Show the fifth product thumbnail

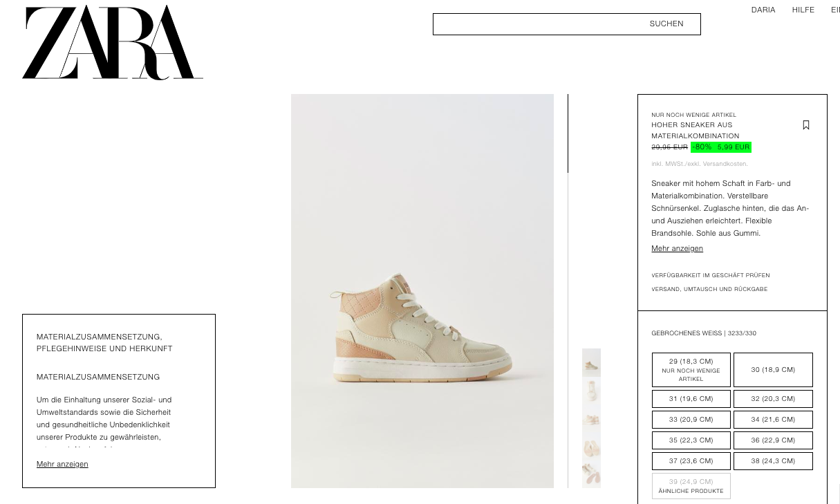point(591,474)
